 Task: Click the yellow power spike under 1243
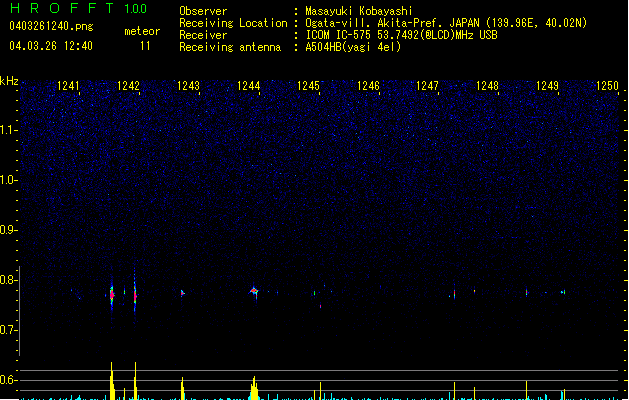pyautogui.click(x=183, y=388)
